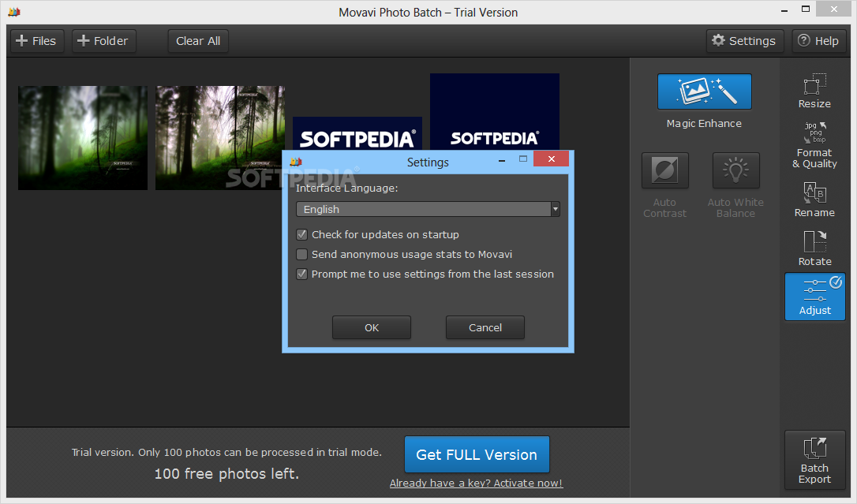This screenshot has width=857, height=504.
Task: Click the Movavi app icon in the title bar
Action: click(x=14, y=12)
